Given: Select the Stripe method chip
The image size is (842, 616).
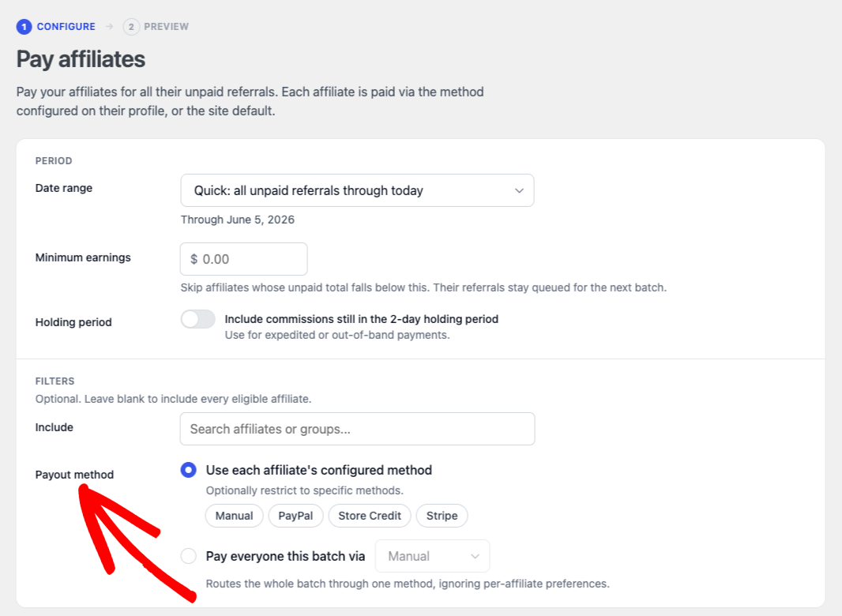Looking at the screenshot, I should [442, 516].
